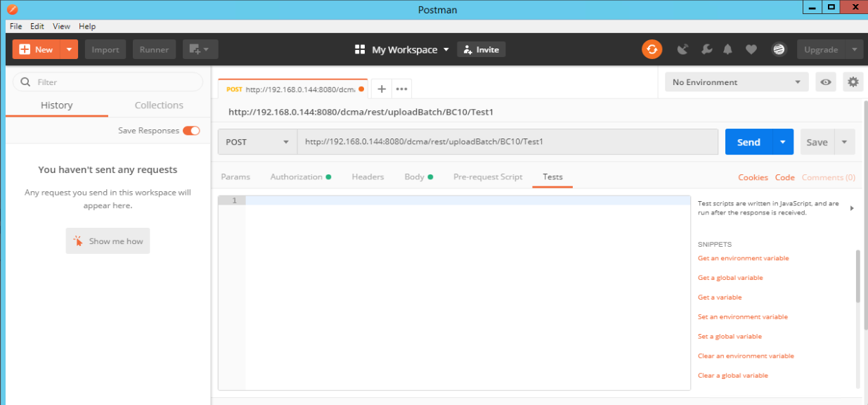
Task: Expand the test scripts info panel arrow
Action: (x=852, y=208)
